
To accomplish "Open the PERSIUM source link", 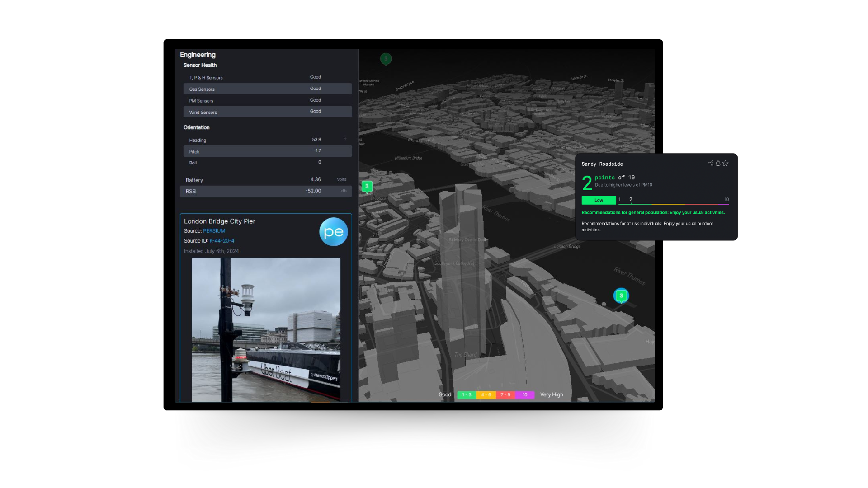I will point(214,231).
